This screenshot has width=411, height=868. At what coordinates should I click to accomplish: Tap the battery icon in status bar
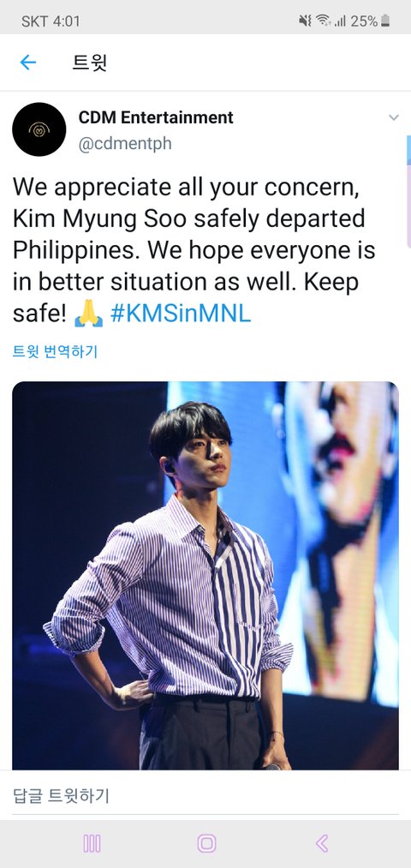385,21
